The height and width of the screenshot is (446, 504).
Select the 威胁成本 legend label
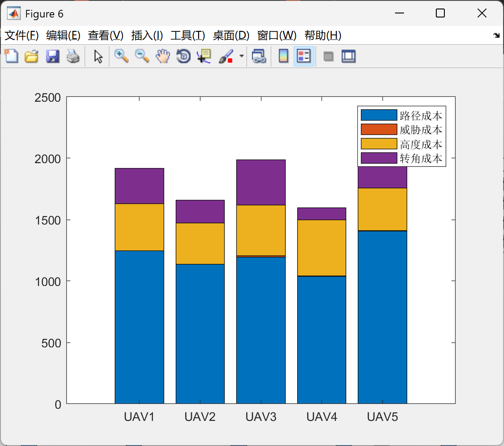421,130
